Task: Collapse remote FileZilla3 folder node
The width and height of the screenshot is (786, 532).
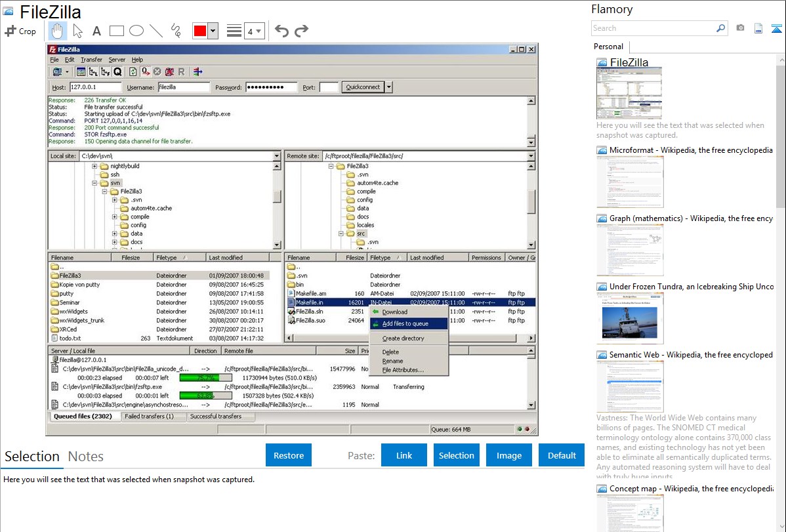Action: coord(331,166)
